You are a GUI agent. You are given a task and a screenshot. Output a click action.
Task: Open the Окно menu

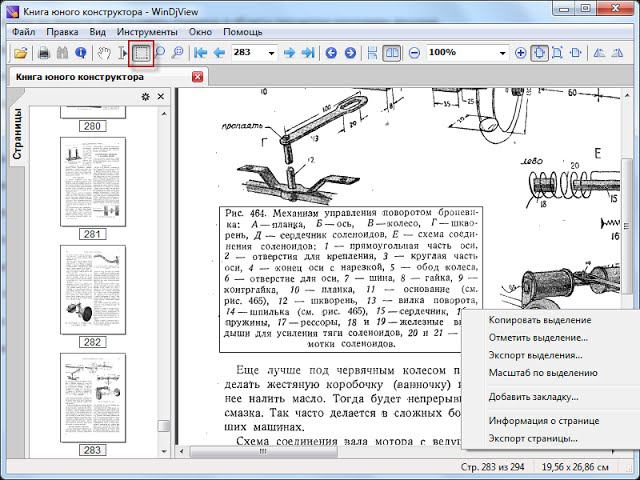pyautogui.click(x=200, y=32)
